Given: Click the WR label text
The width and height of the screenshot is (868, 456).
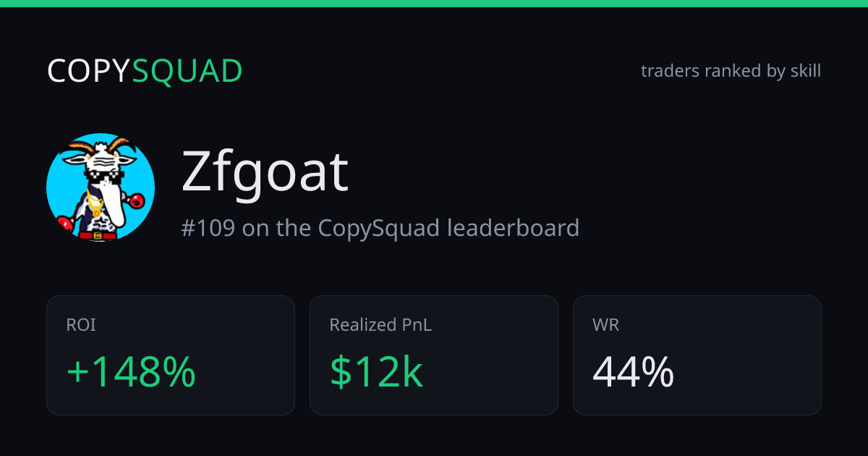Looking at the screenshot, I should pos(605,325).
